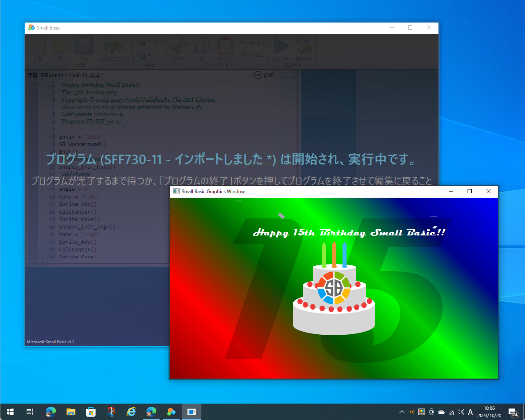Open Task View from the taskbar

[30, 412]
